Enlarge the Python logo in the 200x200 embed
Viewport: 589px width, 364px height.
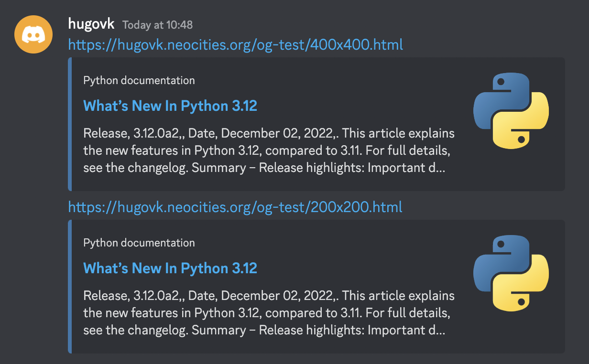click(x=511, y=273)
